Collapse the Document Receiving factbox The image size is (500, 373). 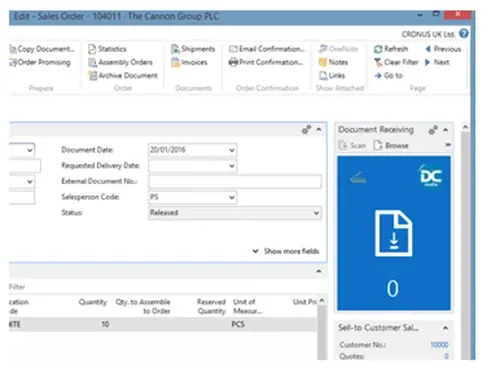point(446,130)
